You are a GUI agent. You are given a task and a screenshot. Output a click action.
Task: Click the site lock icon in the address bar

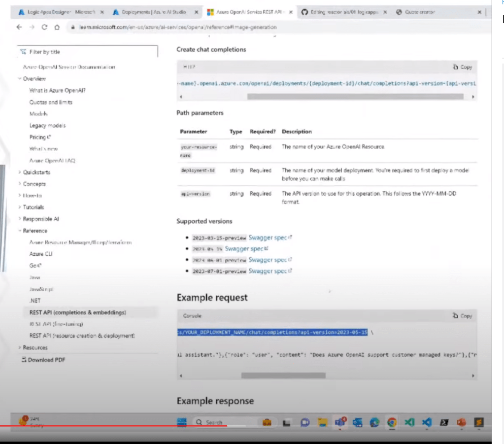pos(73,27)
